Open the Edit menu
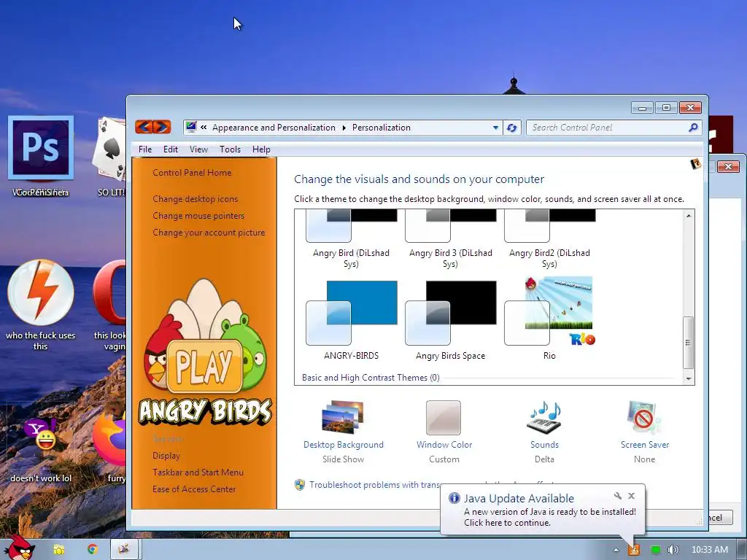This screenshot has width=747, height=560. tap(171, 149)
